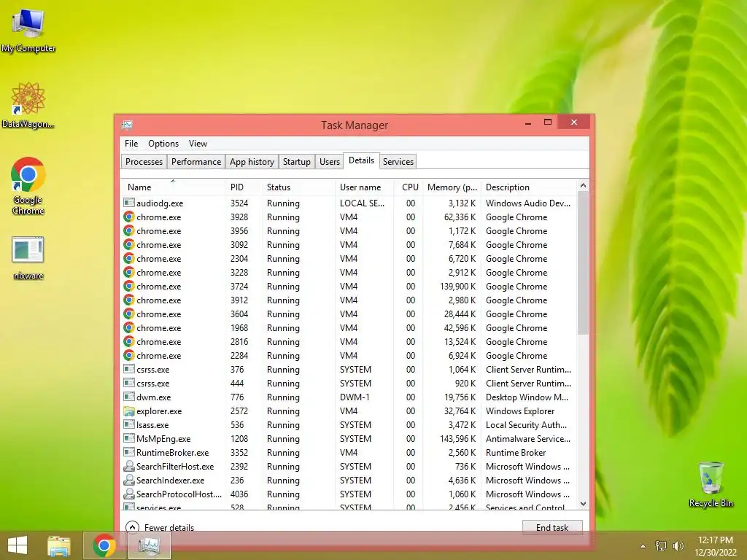Select PID 2572 cell
This screenshot has width=747, height=560.
tap(239, 411)
